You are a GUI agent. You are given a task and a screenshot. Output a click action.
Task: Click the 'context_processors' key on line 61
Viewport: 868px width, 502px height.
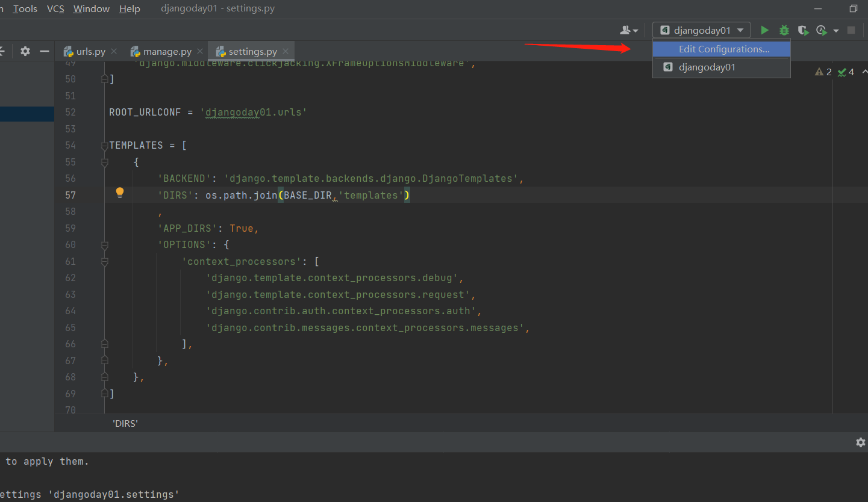(242, 262)
